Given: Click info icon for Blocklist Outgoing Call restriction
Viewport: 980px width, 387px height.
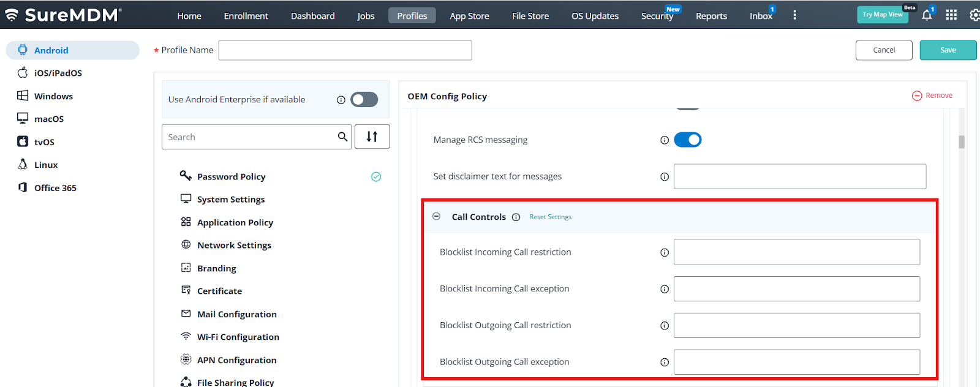Looking at the screenshot, I should coord(665,326).
